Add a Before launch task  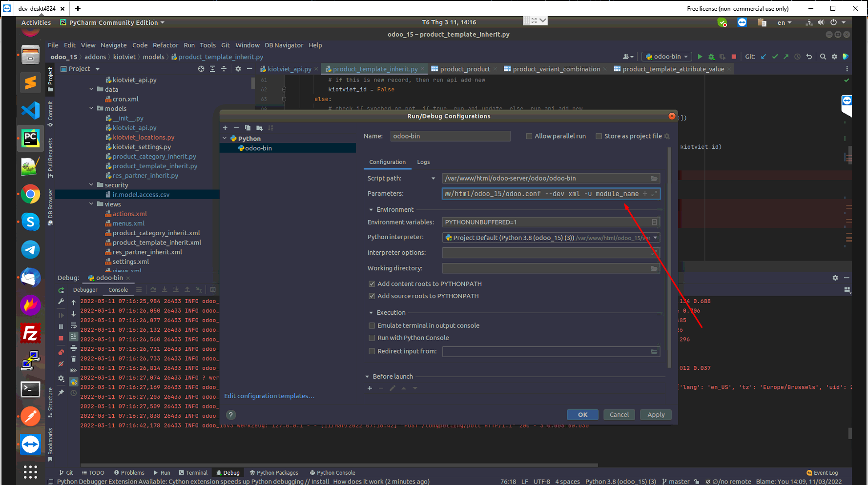(x=370, y=388)
